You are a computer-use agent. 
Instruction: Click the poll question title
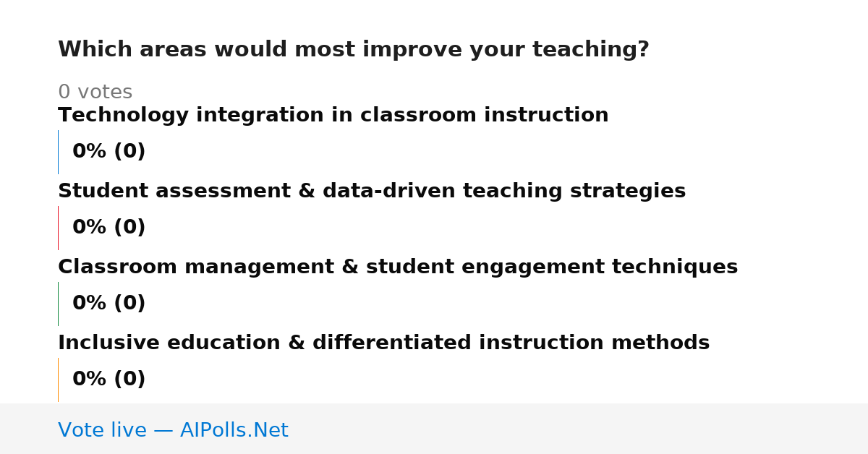(354, 50)
